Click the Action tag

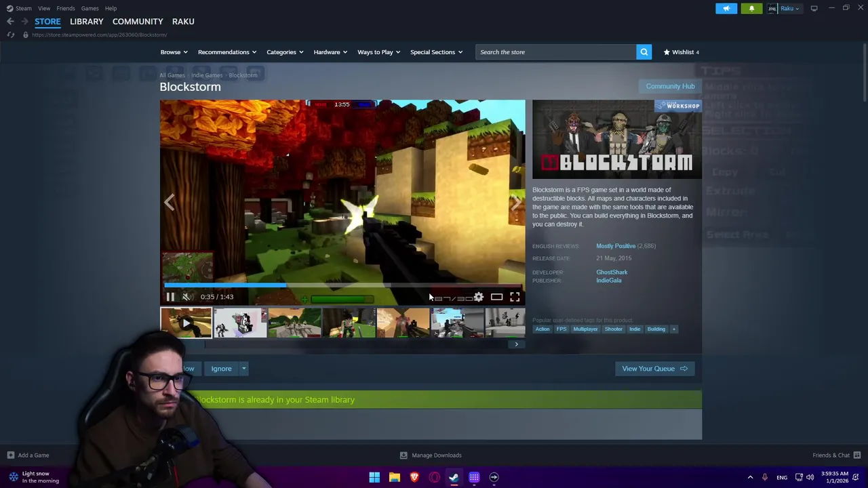[542, 329]
